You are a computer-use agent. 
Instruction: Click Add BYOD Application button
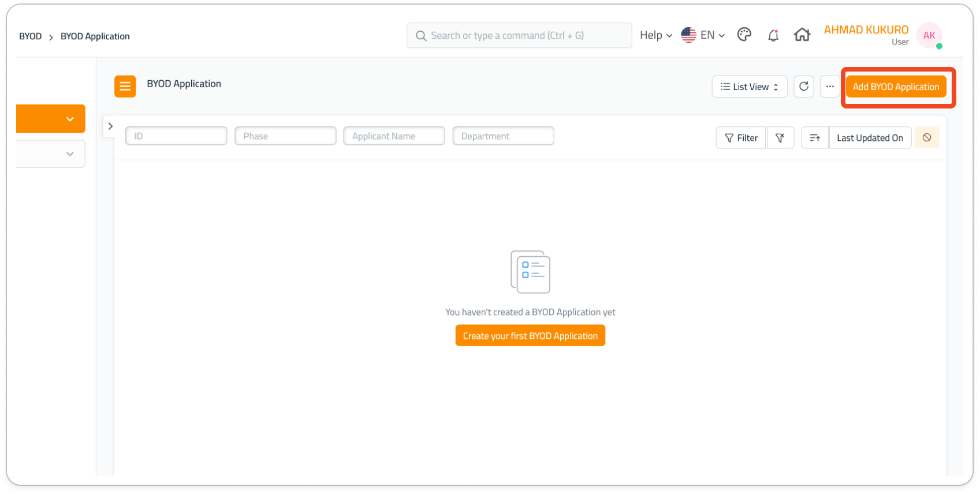coord(896,87)
